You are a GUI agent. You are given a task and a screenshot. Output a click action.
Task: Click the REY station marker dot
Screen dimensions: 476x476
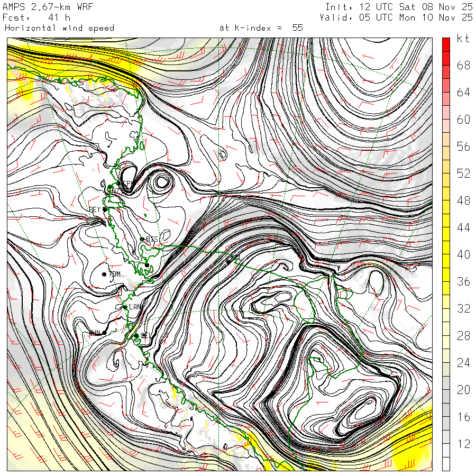[x=105, y=209]
